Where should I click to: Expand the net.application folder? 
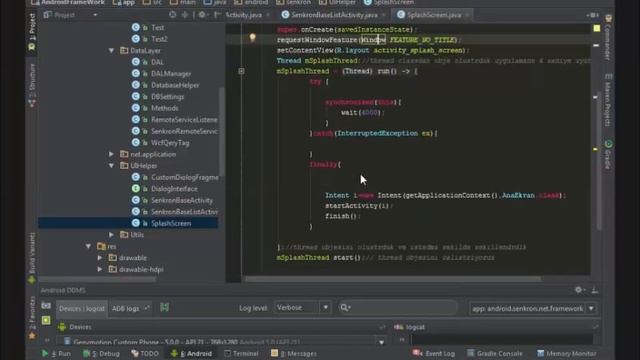(111, 154)
